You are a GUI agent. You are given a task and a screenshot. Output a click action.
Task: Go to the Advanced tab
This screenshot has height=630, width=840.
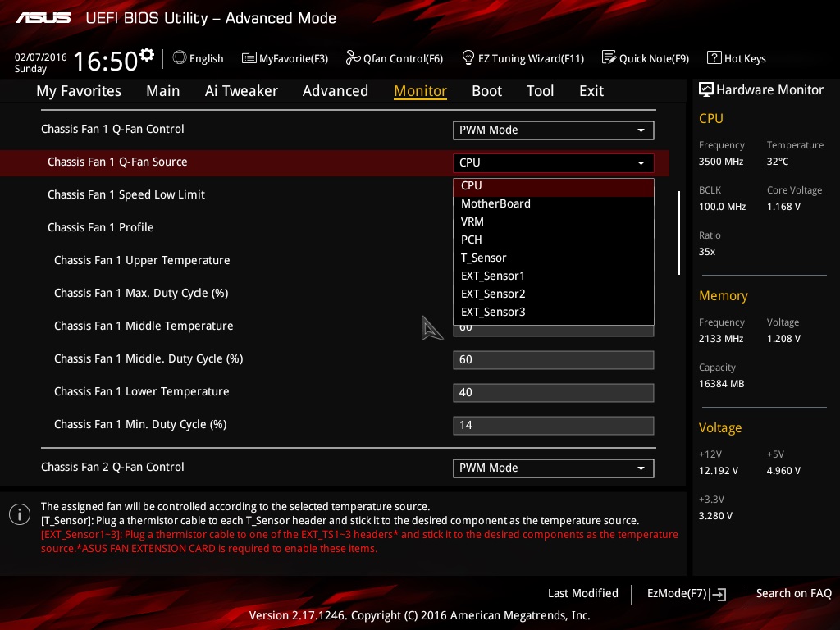tap(336, 90)
